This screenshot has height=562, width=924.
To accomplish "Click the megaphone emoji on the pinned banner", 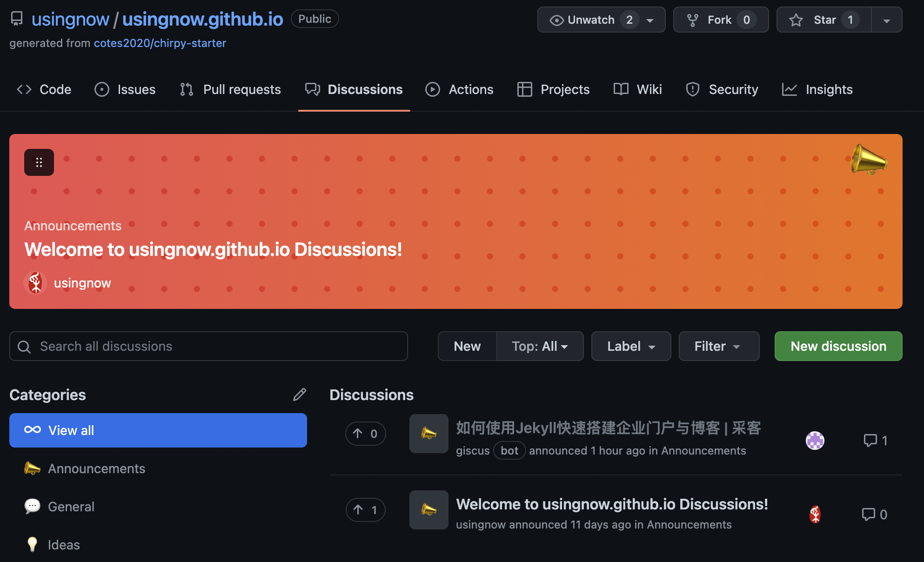I will click(868, 160).
